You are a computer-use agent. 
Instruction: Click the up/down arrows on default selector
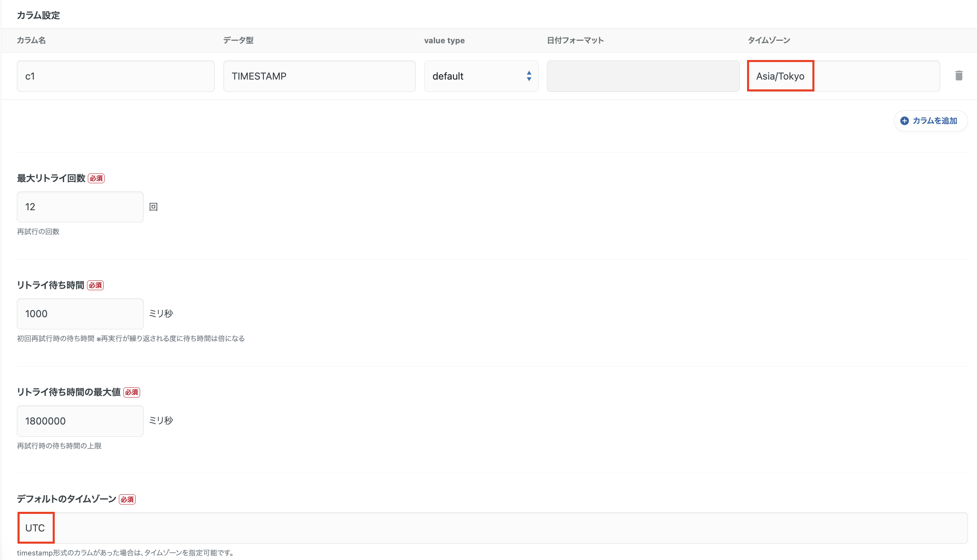point(529,76)
